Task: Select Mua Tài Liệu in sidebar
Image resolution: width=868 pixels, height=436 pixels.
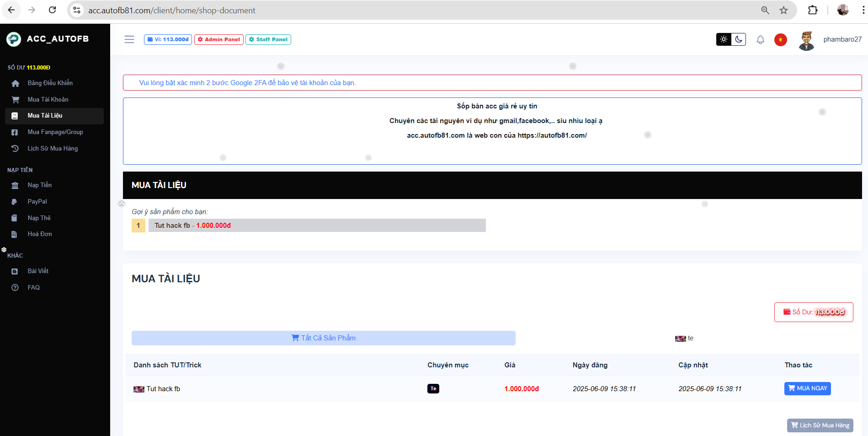Action: click(54, 116)
